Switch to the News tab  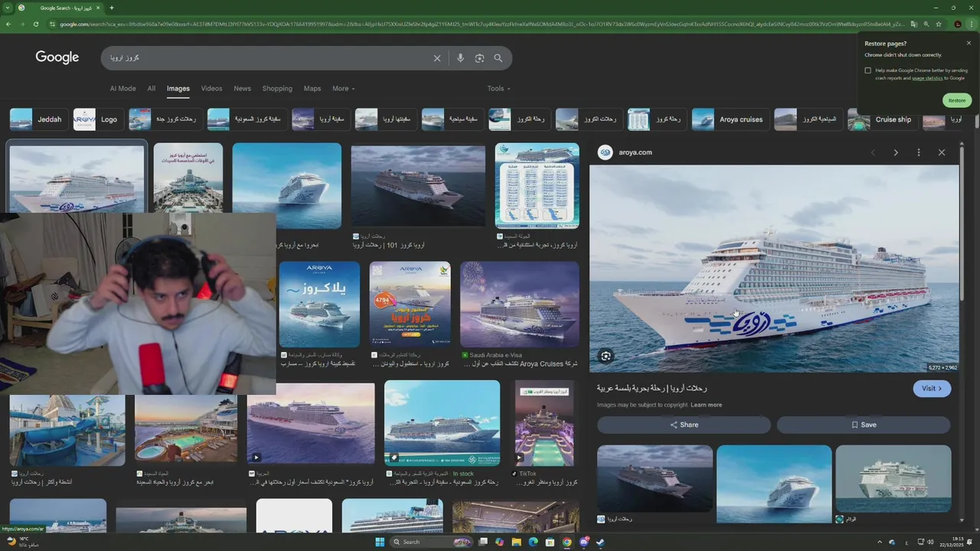tap(243, 89)
